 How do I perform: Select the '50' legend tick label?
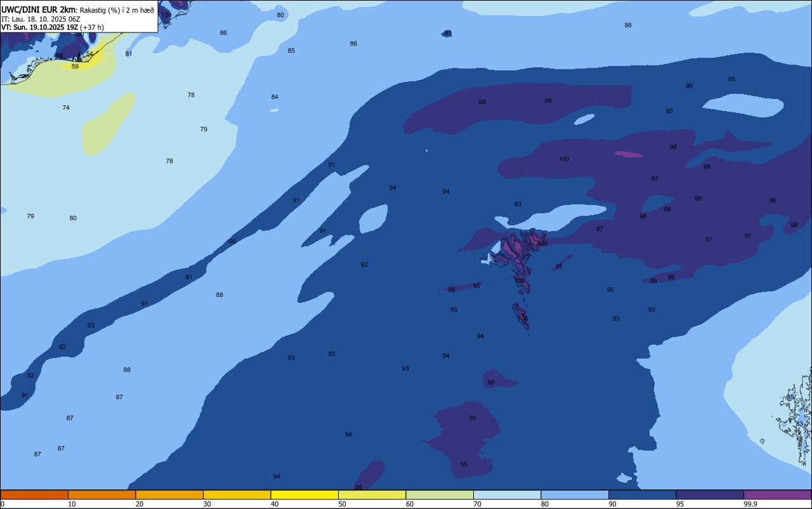pyautogui.click(x=342, y=504)
